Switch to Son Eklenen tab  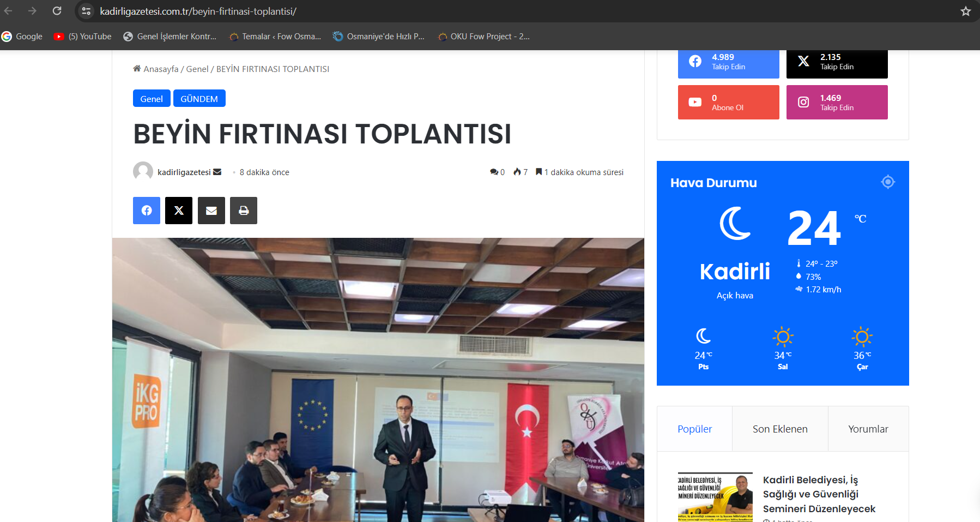pos(780,429)
